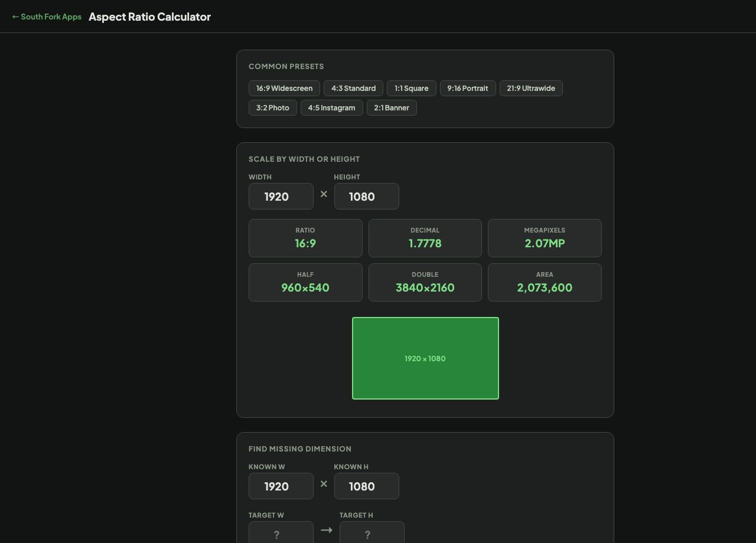Viewport: 756px width, 543px height.
Task: Focus the Target H input field
Action: pyautogui.click(x=372, y=532)
